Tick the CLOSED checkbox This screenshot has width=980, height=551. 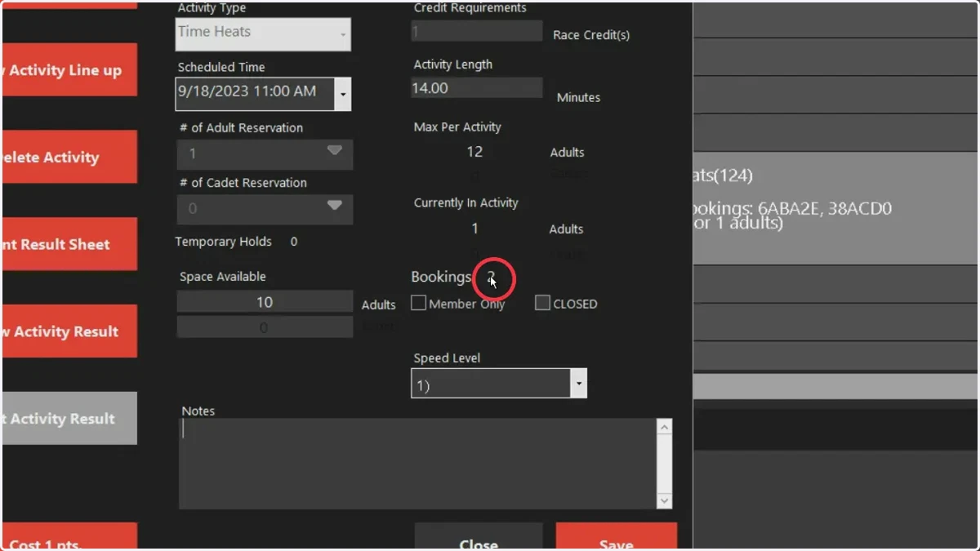[x=542, y=304]
